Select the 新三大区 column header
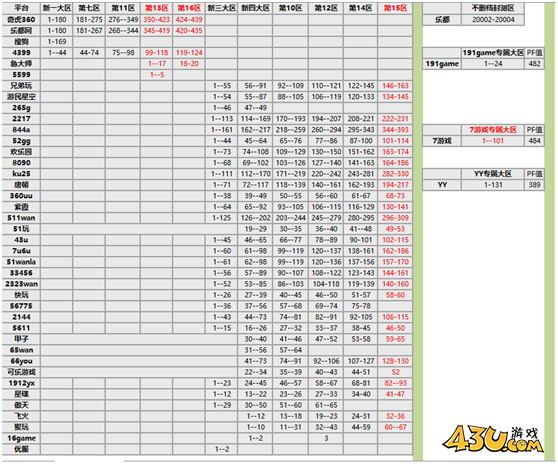This screenshot has width=558, height=464. (221, 8)
